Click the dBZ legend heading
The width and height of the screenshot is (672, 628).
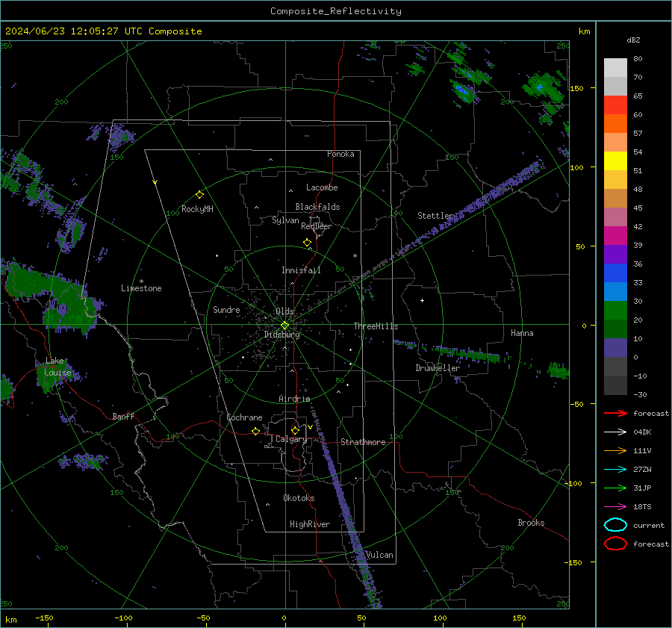point(633,40)
